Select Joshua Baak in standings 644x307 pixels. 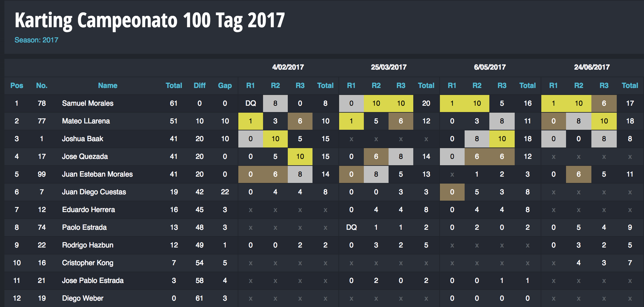coord(83,139)
